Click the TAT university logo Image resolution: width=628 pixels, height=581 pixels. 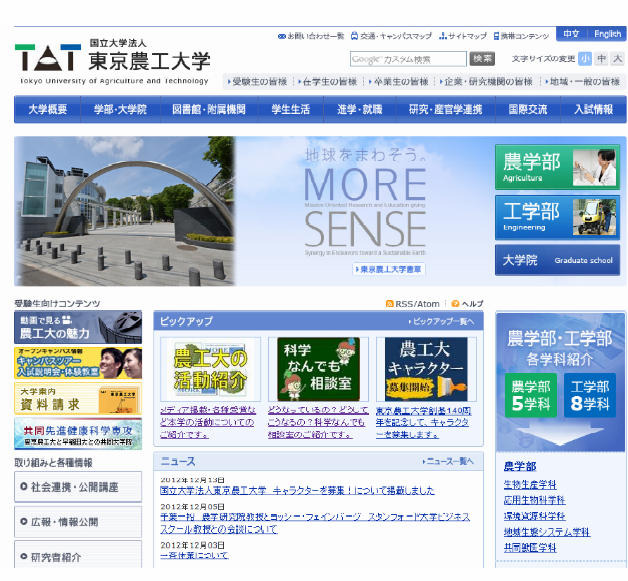[x=47, y=57]
